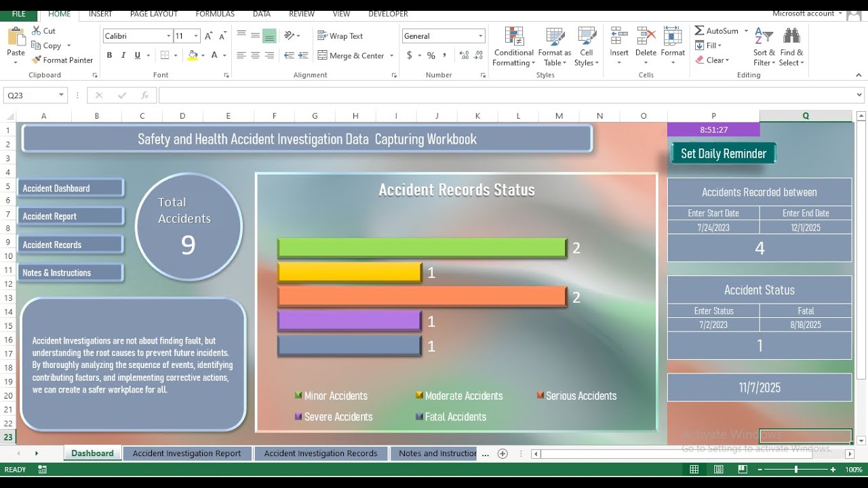Toggle Italic formatting

pos(123,56)
